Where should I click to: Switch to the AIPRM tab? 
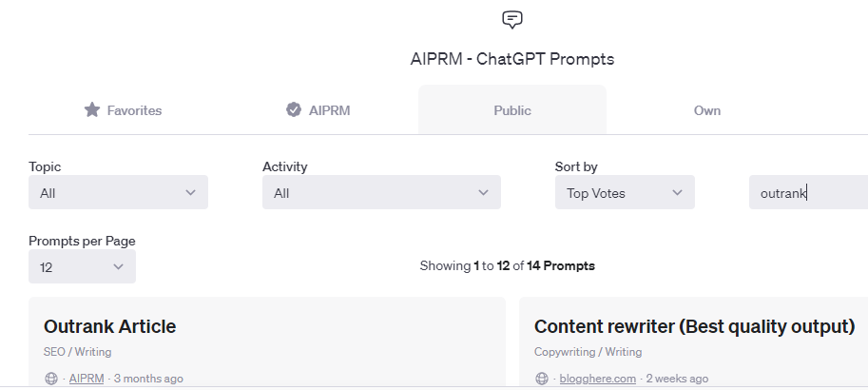click(x=318, y=110)
